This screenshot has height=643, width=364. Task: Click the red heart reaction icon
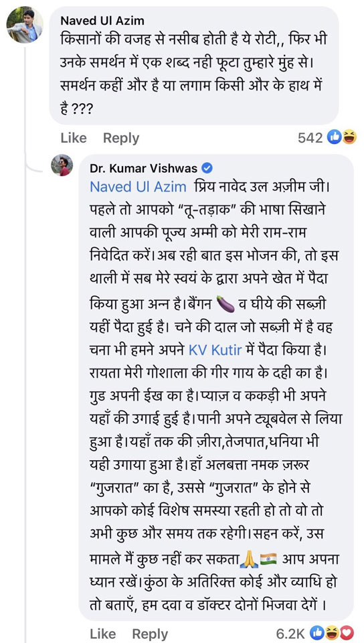pyautogui.click(x=347, y=633)
